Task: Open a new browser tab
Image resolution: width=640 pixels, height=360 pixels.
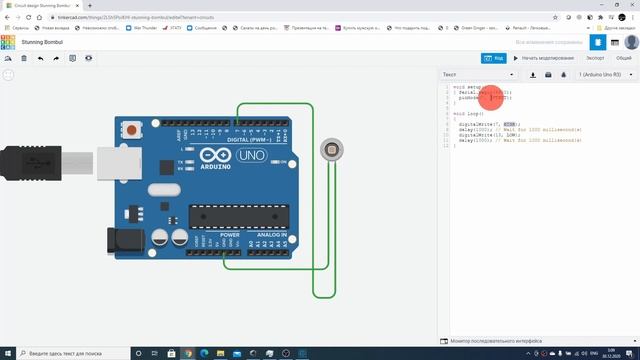Action: 90,6
